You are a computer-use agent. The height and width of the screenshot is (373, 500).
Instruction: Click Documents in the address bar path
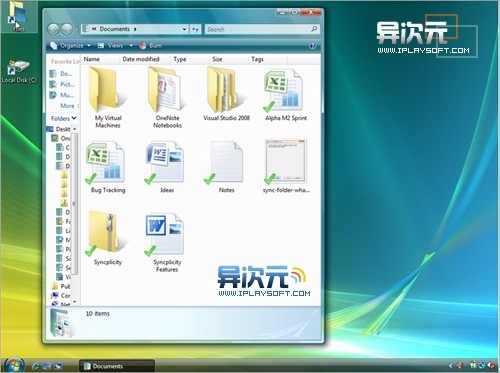[x=114, y=29]
